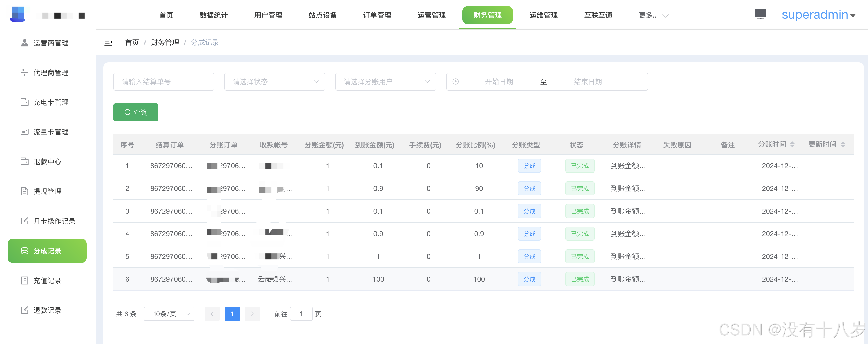The height and width of the screenshot is (344, 868).
Task: Click the clock icon in date range picker
Action: [456, 81]
